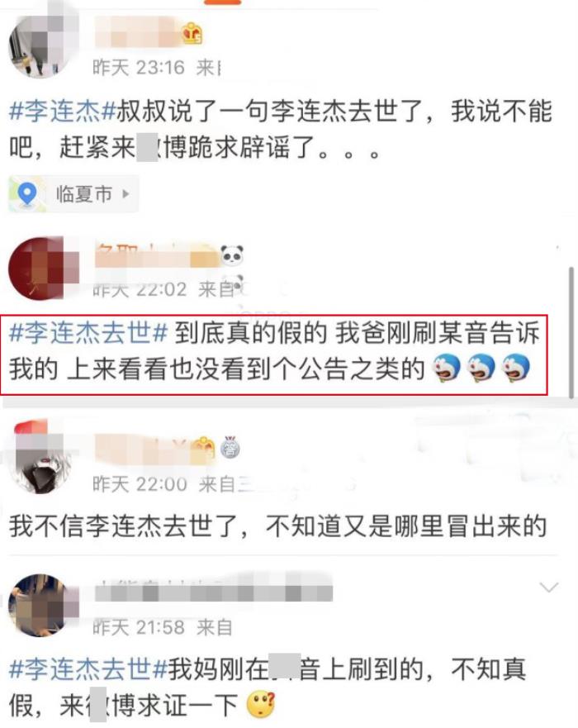
Task: Open the #李连杰# hashtag in first post
Action: 62,112
